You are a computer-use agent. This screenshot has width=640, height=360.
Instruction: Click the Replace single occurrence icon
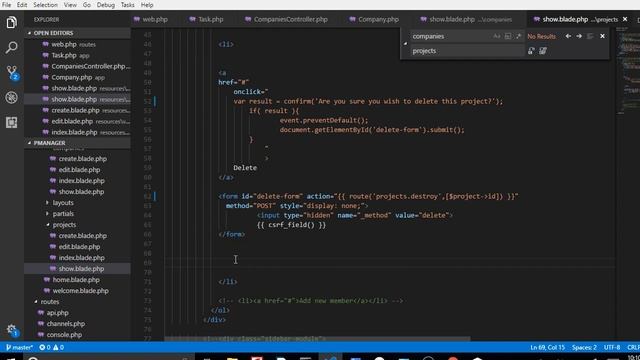tap(531, 51)
